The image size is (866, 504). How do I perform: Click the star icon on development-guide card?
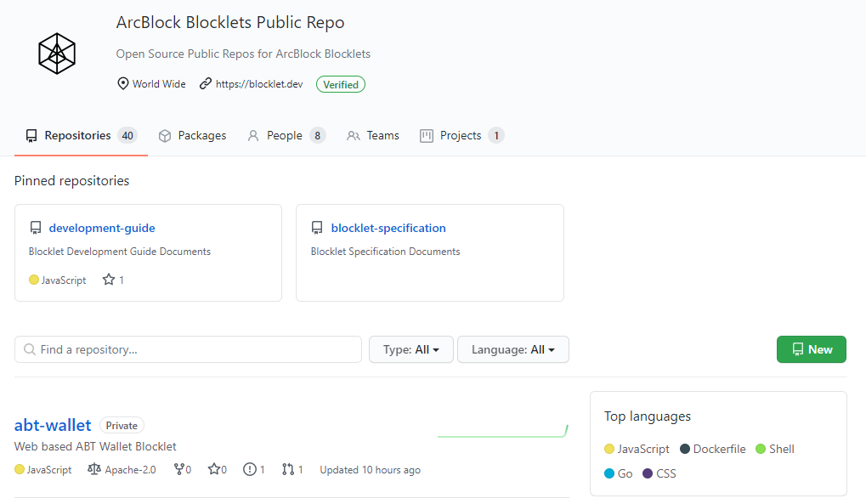(x=108, y=280)
